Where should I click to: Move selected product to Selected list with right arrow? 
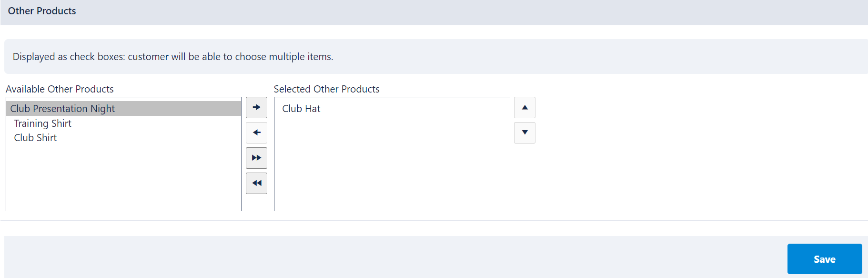tap(256, 107)
